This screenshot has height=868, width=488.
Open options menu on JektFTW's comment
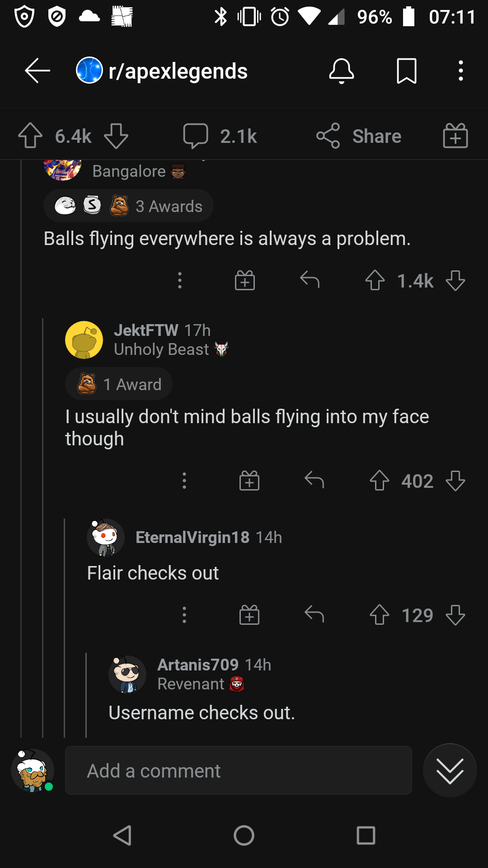184,481
